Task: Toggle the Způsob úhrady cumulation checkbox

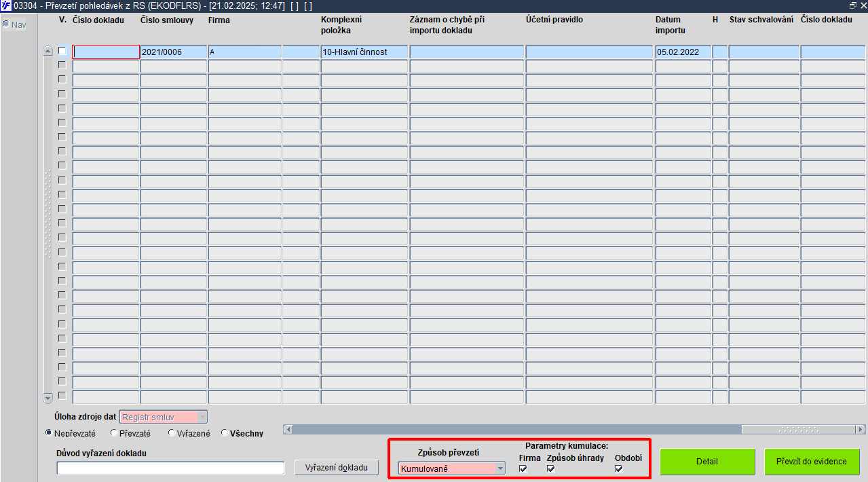Action: pos(551,468)
